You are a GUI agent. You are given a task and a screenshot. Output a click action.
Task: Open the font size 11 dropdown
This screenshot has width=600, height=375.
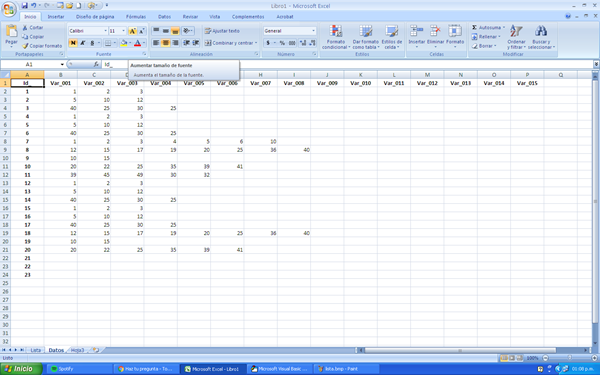117,31
